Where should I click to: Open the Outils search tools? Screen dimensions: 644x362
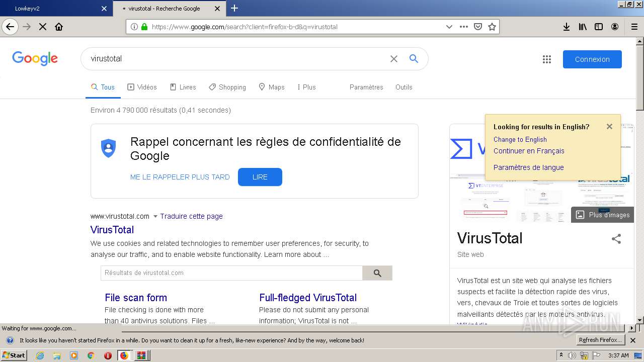click(x=404, y=87)
